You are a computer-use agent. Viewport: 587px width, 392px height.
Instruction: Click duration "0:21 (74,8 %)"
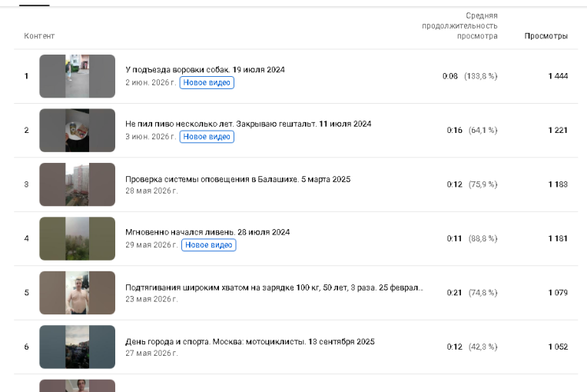pos(472,292)
